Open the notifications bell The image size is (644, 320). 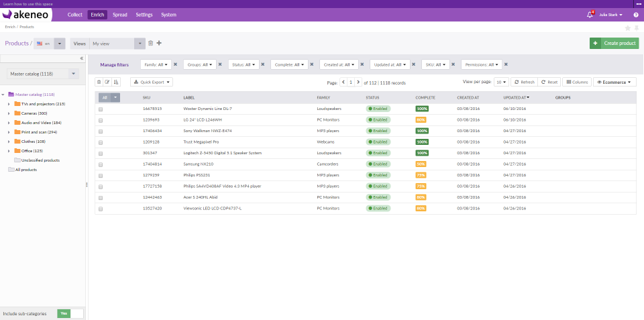590,15
